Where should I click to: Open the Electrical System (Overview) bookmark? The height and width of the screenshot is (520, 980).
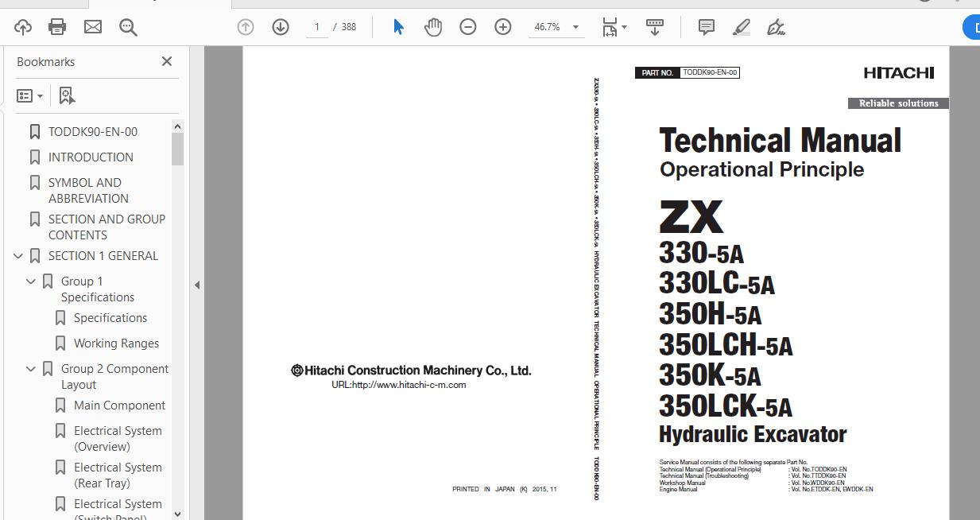pos(118,439)
